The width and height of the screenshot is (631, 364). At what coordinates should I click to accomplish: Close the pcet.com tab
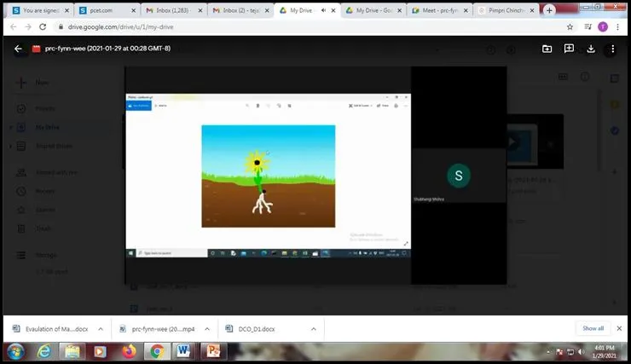tap(134, 10)
